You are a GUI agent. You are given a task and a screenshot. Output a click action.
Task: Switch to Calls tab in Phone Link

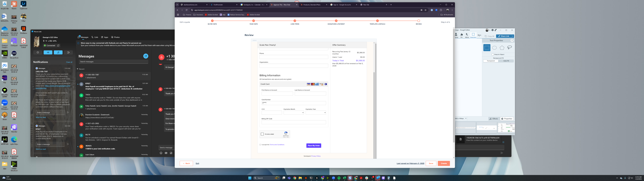point(95,37)
